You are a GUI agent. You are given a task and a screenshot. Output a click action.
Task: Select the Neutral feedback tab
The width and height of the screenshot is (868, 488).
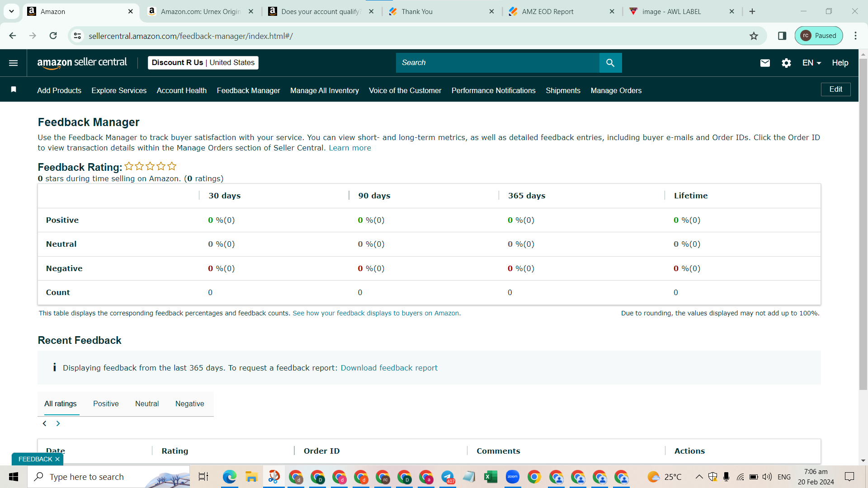point(147,404)
